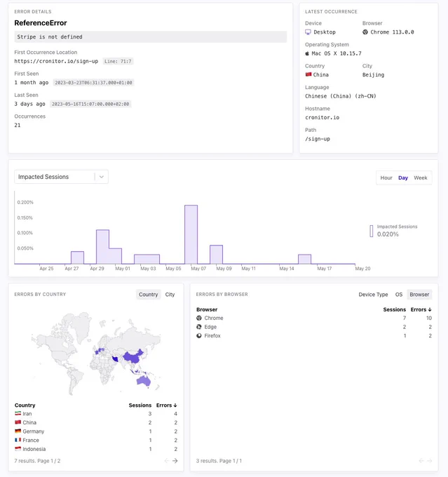Click the Last Seen timestamp badge

click(x=90, y=104)
